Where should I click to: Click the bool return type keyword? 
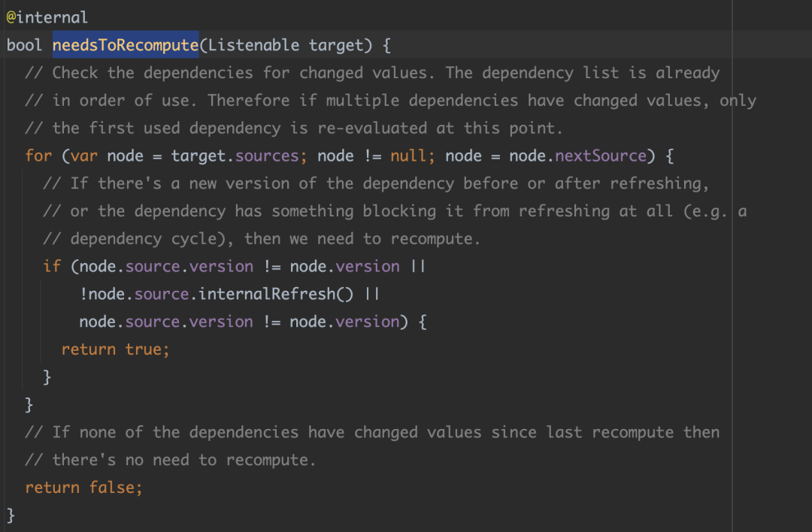point(24,45)
